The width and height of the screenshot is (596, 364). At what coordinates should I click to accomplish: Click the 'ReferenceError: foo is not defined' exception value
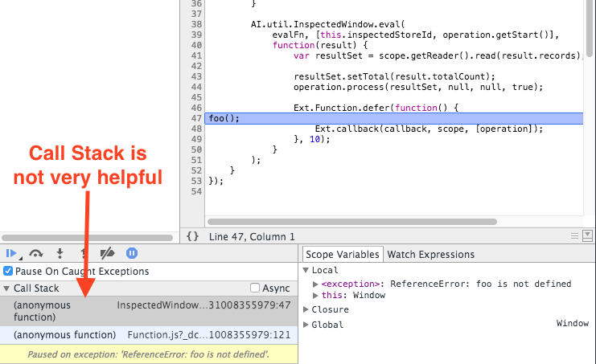pyautogui.click(x=481, y=284)
